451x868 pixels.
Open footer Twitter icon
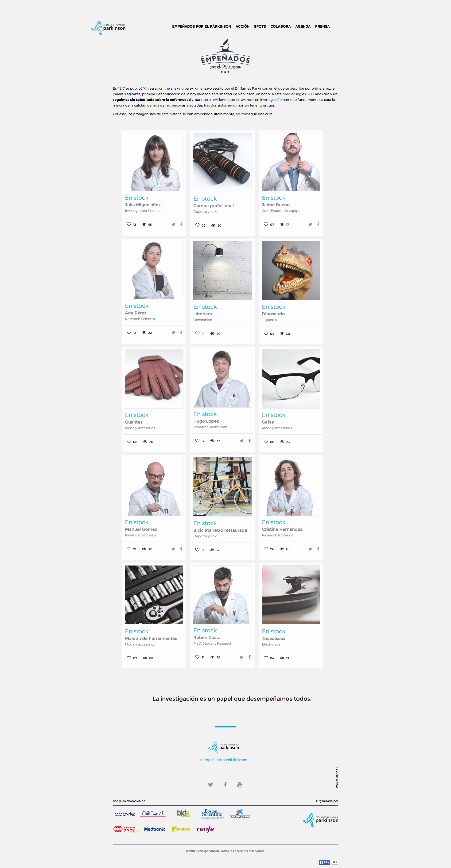tap(210, 784)
